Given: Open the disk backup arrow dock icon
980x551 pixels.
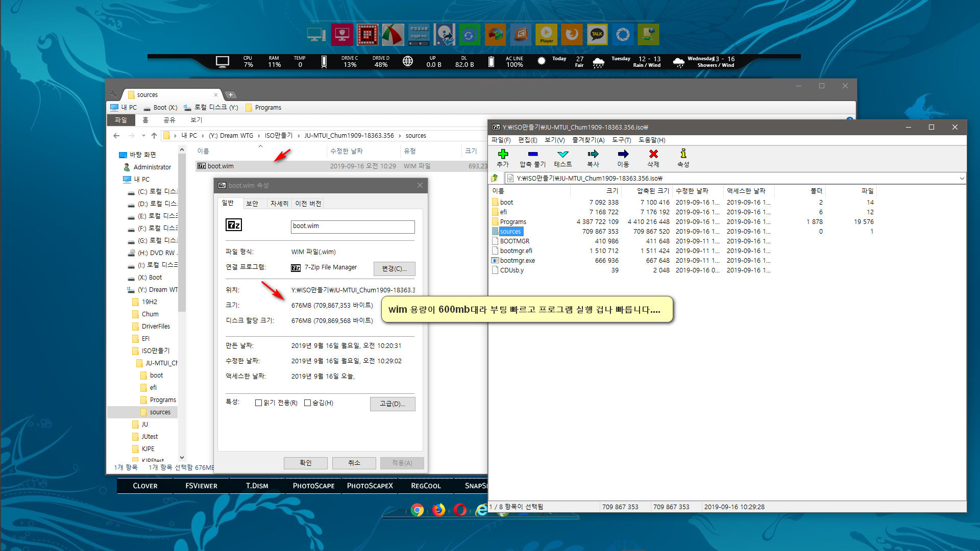Looking at the screenshot, I should tap(444, 35).
